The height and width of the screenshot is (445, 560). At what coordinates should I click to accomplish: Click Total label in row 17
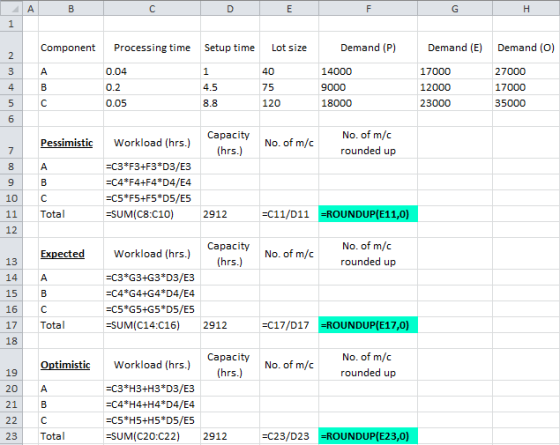(71, 325)
